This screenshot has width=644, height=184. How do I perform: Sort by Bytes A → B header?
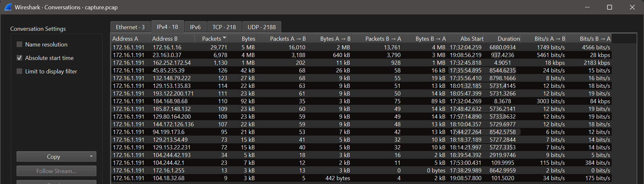(x=329, y=38)
